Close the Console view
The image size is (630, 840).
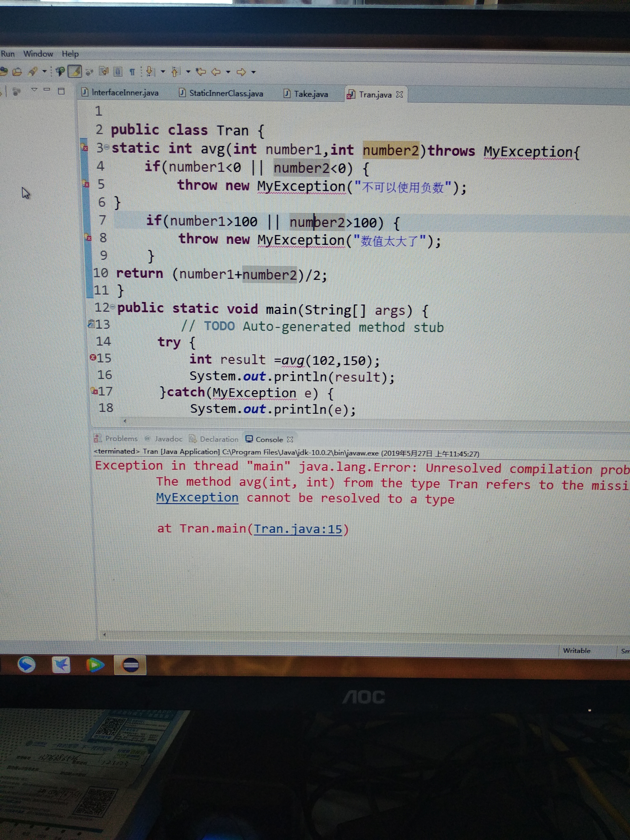pyautogui.click(x=290, y=439)
